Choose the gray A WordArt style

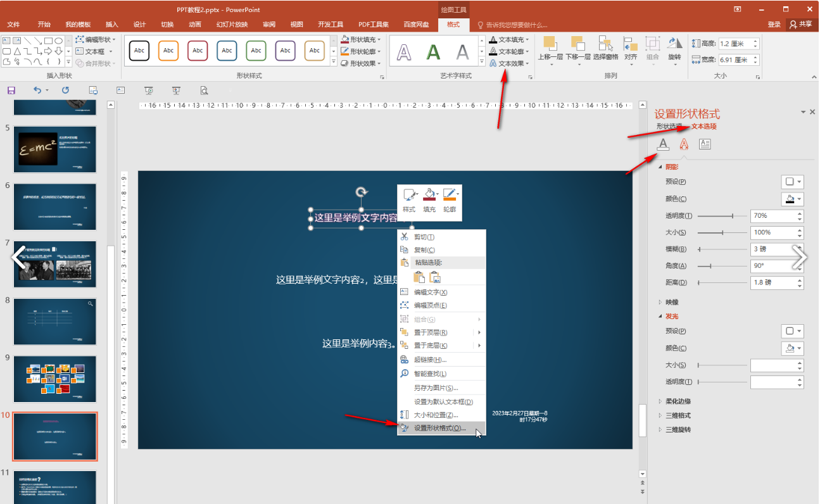click(463, 51)
